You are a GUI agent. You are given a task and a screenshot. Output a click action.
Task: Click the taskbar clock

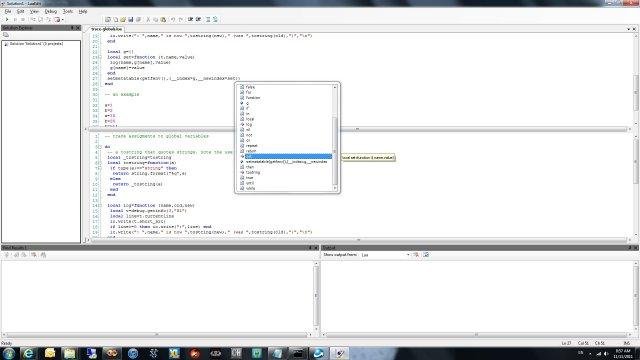point(623,353)
